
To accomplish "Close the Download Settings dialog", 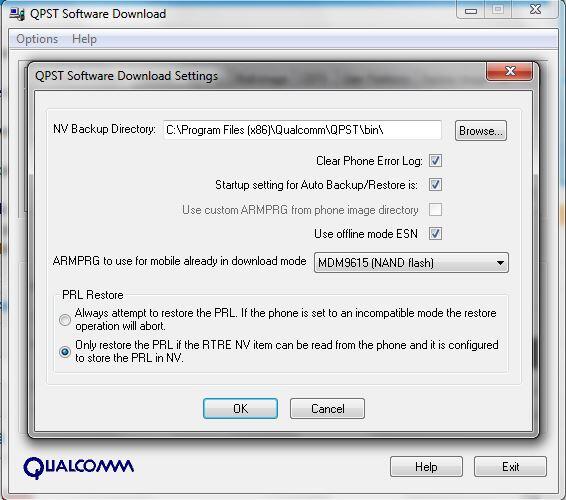I will 509,71.
